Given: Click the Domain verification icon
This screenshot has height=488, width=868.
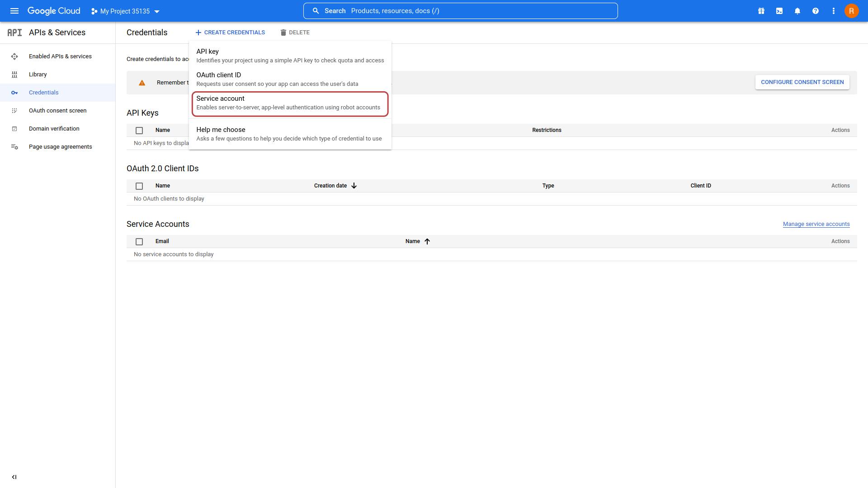Looking at the screenshot, I should [x=14, y=129].
